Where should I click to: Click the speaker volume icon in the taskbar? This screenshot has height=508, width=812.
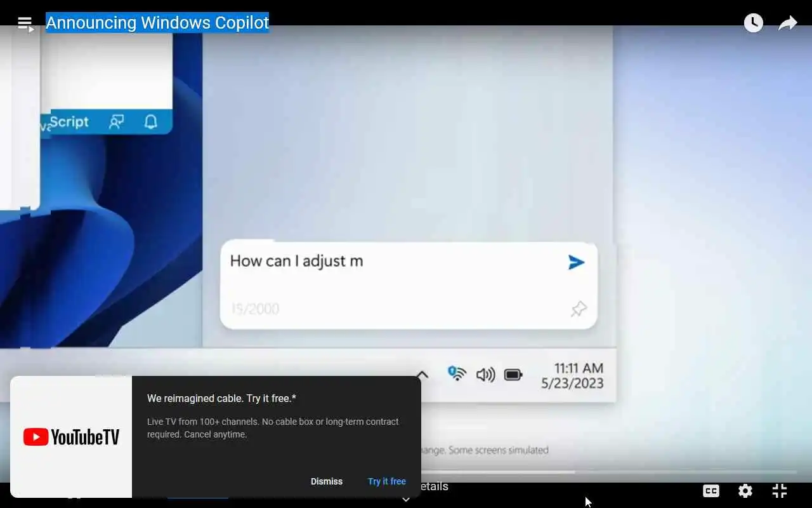485,375
